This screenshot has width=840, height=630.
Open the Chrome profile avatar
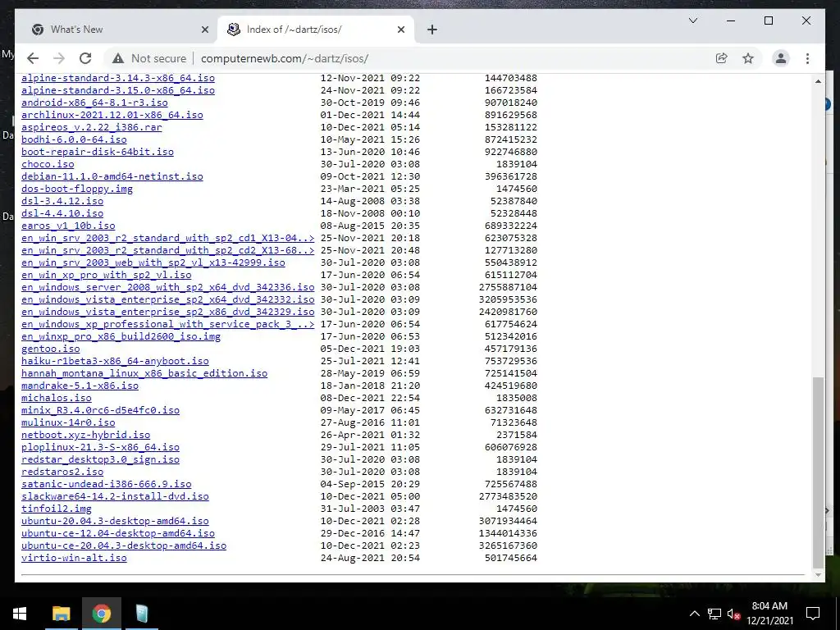coord(781,58)
